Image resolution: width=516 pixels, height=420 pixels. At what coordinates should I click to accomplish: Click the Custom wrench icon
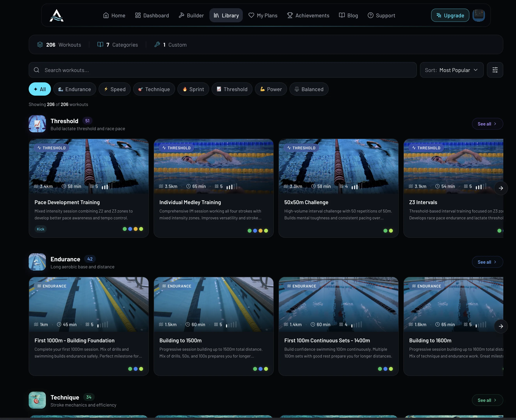[157, 44]
